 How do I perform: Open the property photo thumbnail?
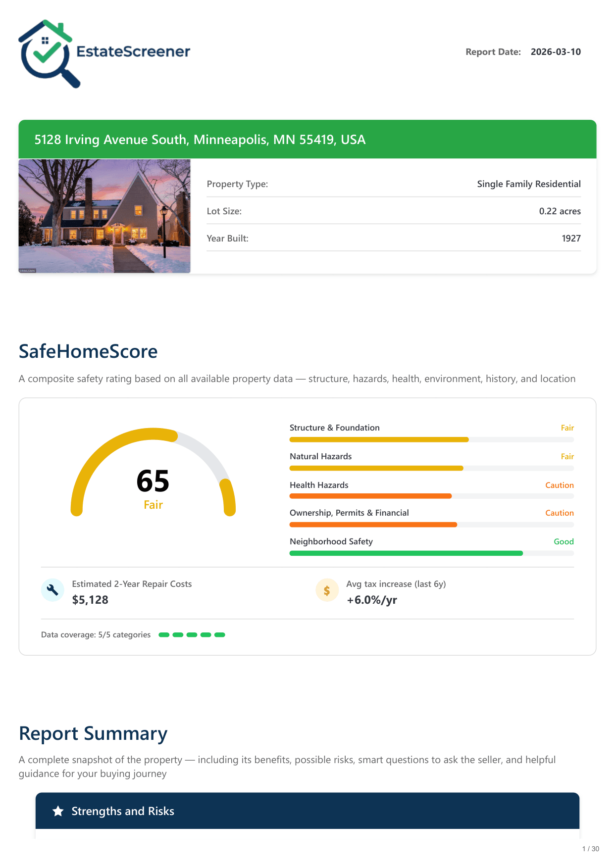104,216
